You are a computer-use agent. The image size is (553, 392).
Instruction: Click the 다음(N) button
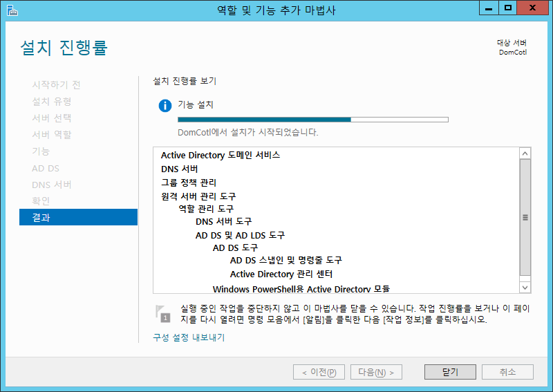point(376,372)
